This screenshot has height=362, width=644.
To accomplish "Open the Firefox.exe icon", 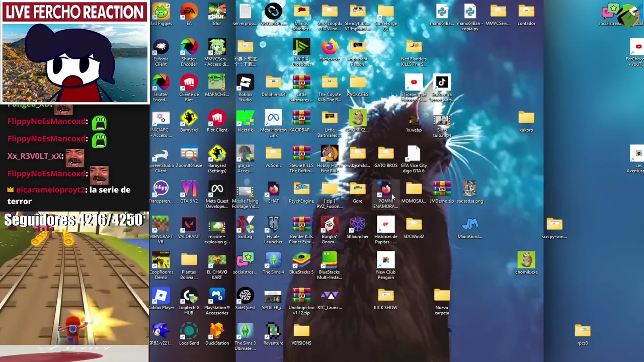I will tap(330, 47).
